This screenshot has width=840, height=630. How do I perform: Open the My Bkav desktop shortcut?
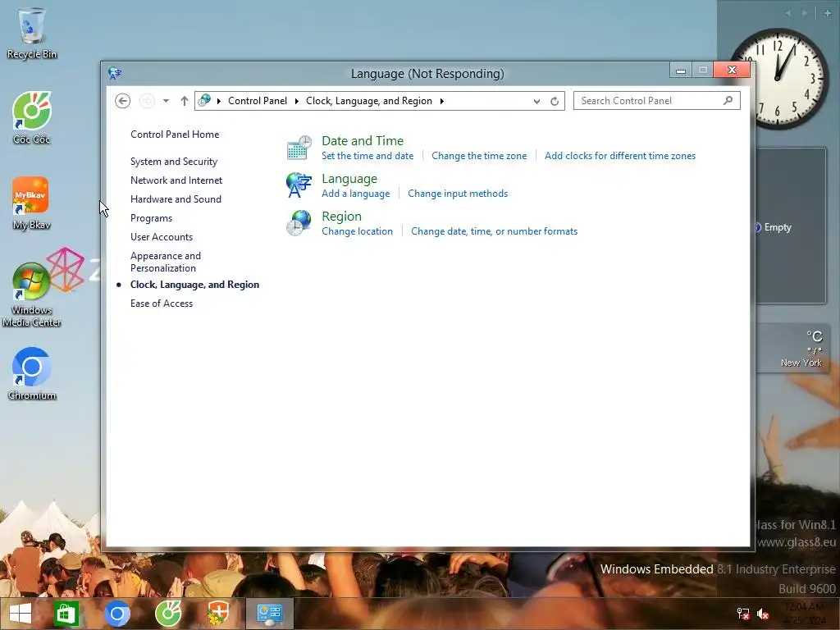pyautogui.click(x=32, y=203)
